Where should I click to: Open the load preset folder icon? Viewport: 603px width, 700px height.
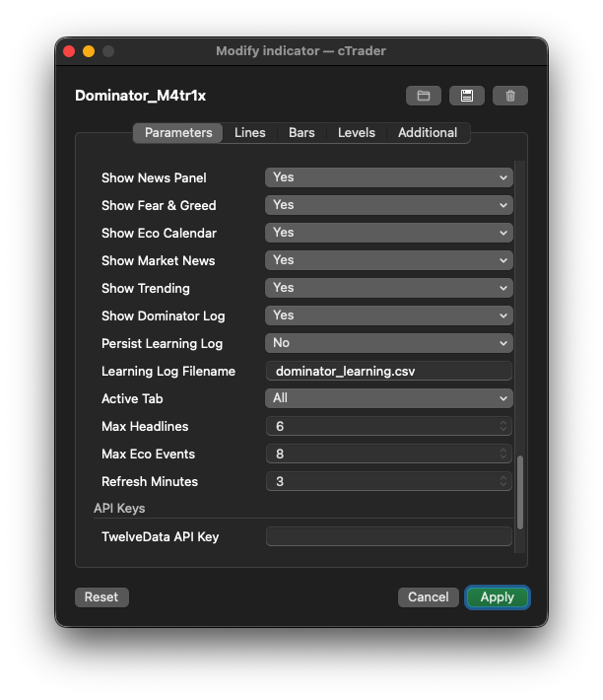click(x=424, y=96)
